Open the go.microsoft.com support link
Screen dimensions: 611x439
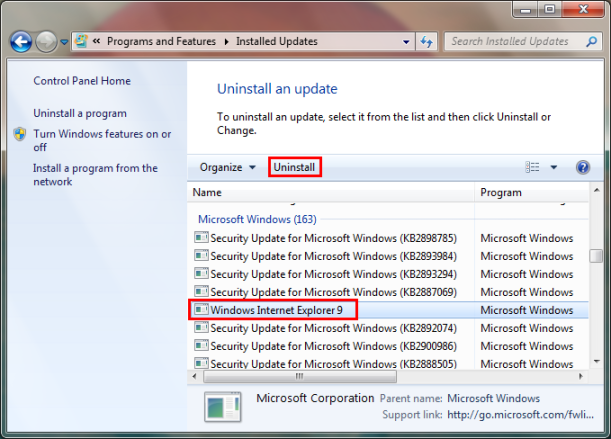(x=520, y=415)
